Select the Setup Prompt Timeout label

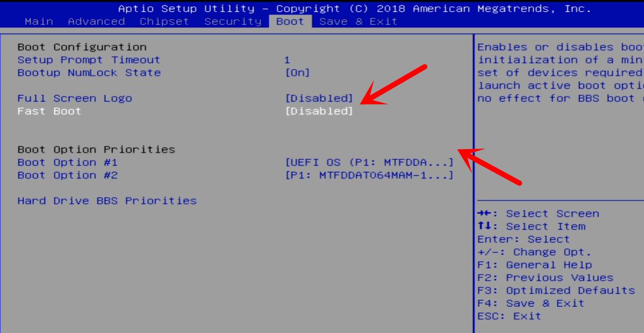point(88,60)
